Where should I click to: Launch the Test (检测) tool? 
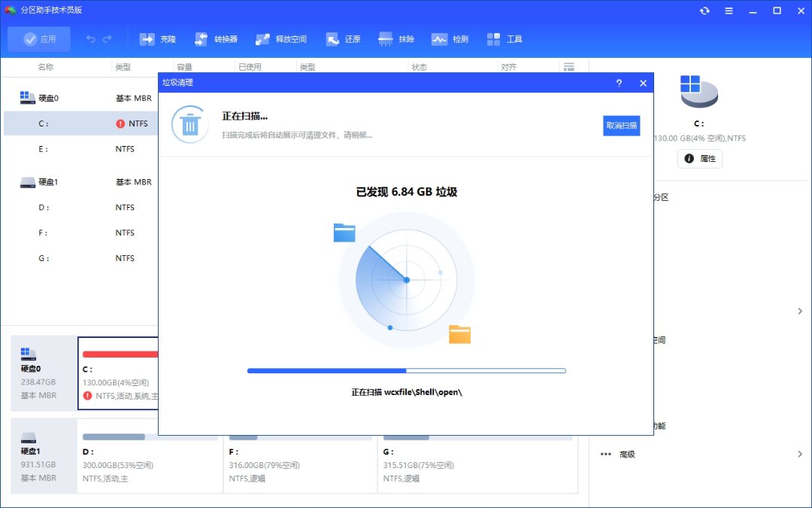450,39
